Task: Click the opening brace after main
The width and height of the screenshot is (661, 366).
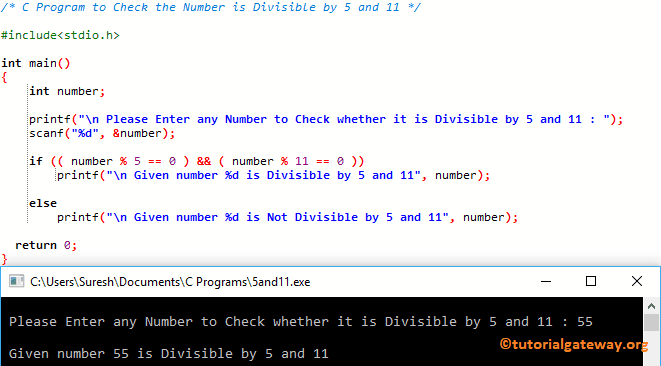Action: pyautogui.click(x=4, y=78)
